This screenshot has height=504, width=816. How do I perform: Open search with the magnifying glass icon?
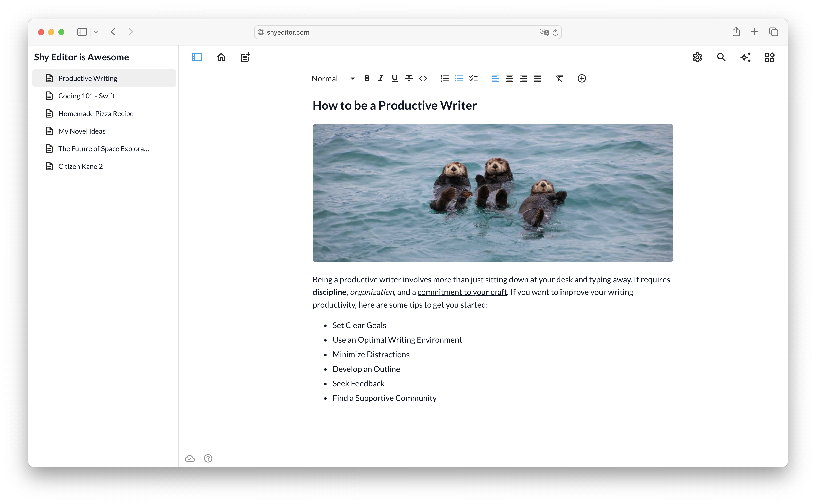pyautogui.click(x=721, y=57)
